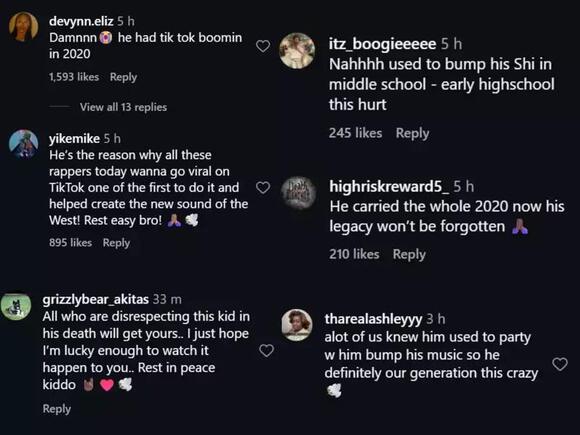
Task: Open yikemike's avatar
Action: coord(23,144)
